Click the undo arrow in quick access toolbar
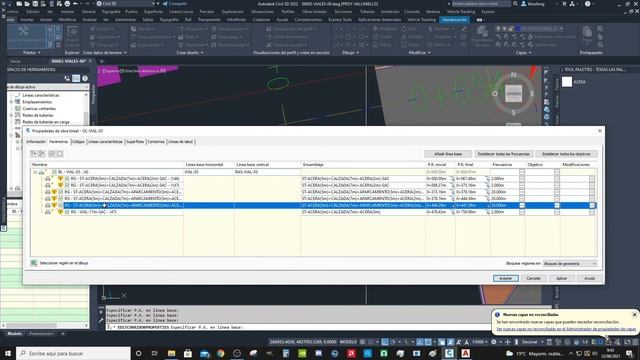The height and width of the screenshot is (360, 640). coord(76,4)
